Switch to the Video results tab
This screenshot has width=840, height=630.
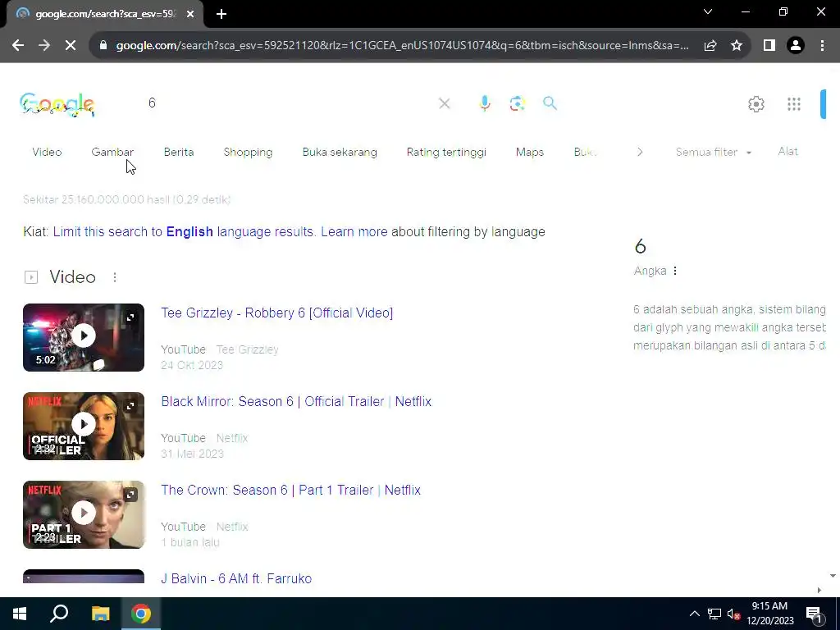pos(47,152)
